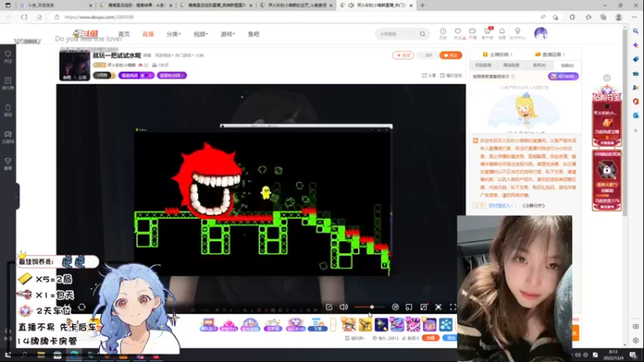Open the pink heart activity icon
This screenshot has width=644, height=362.
pos(229,325)
